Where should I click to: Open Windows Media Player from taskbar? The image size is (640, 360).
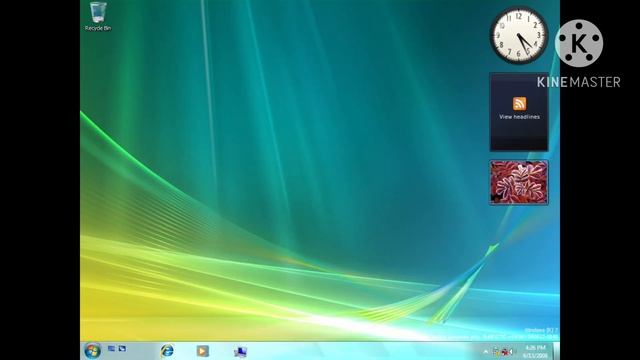coord(202,351)
